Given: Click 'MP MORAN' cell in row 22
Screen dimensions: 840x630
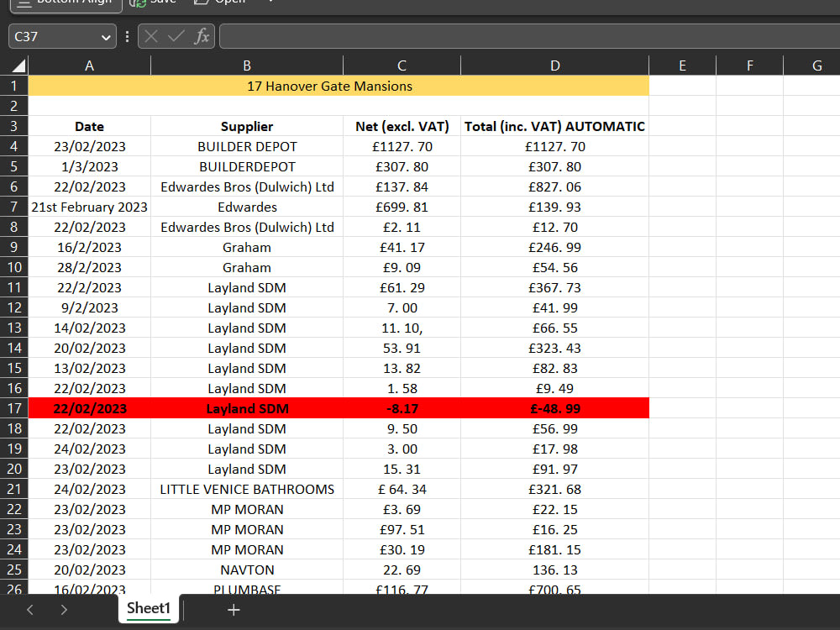Looking at the screenshot, I should [x=247, y=509].
